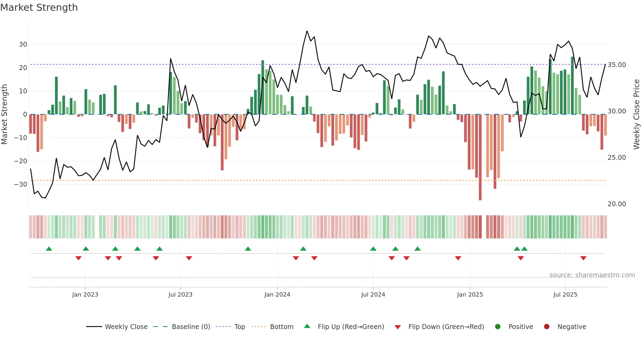644x362 pixels.
Task: Click the green flip-up marker near Jul 2024
Action: tap(373, 249)
